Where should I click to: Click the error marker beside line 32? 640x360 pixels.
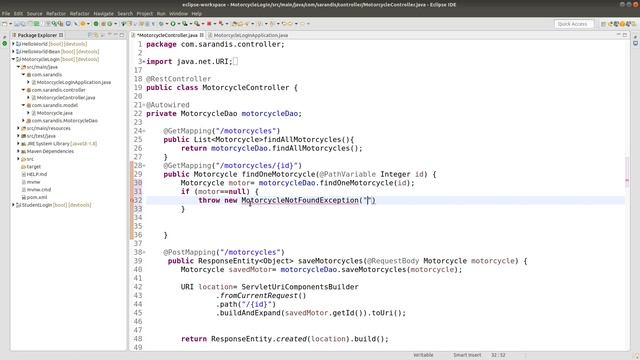pos(132,200)
